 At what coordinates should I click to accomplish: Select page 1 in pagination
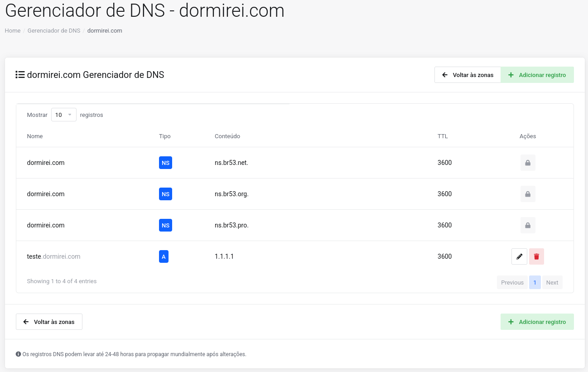coord(535,282)
